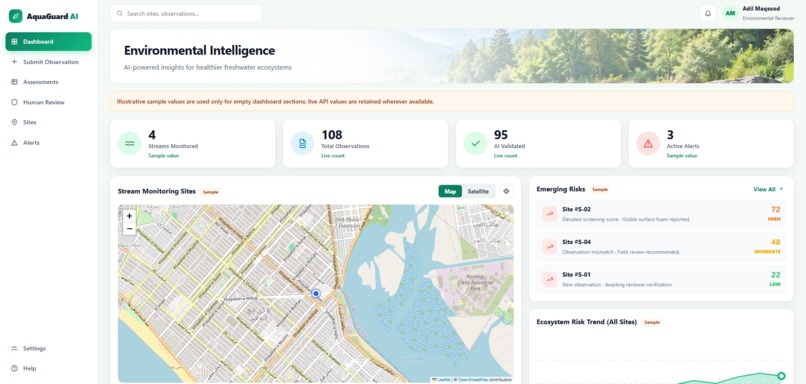Open Submit Observation page

coord(49,62)
